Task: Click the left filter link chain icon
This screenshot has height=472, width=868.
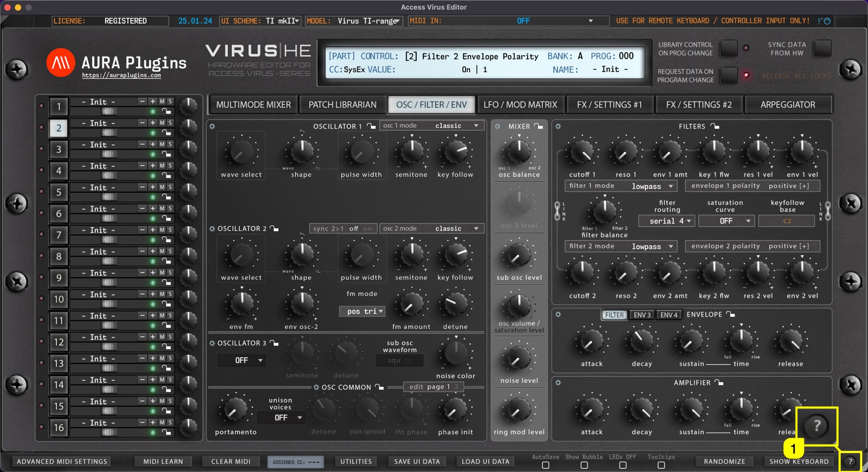Action: coord(557,210)
